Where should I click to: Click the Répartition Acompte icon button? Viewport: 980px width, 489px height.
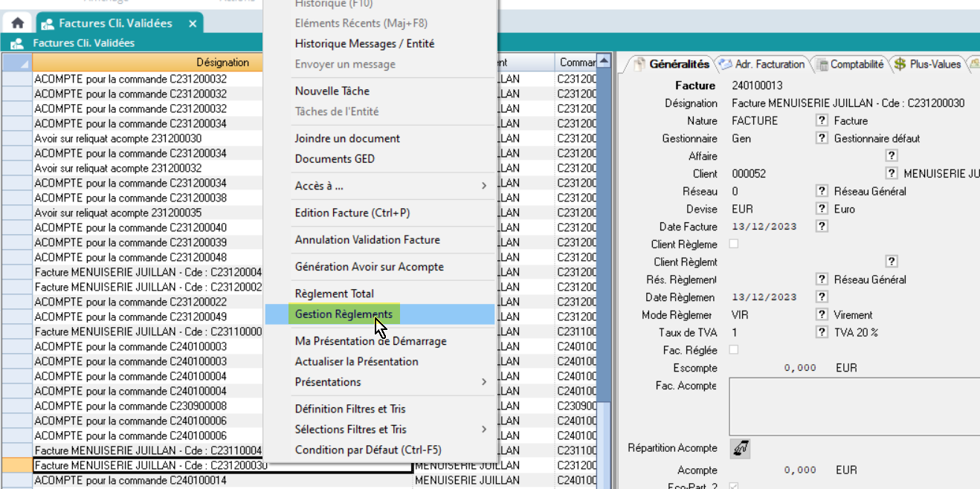tap(741, 448)
